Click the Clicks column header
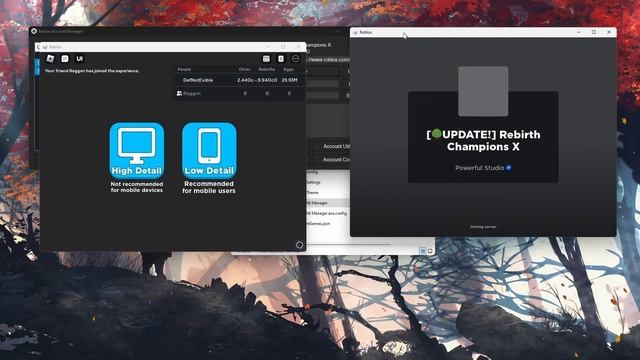640x360 pixels. click(244, 69)
